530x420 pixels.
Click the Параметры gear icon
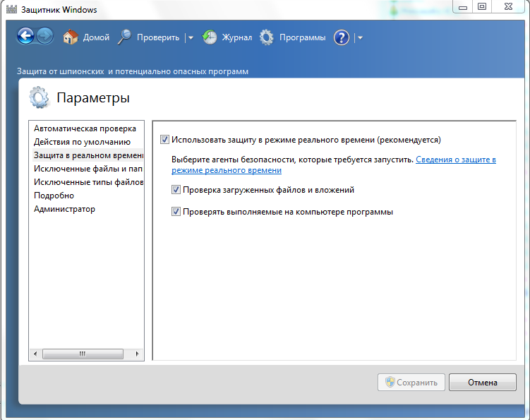[39, 97]
